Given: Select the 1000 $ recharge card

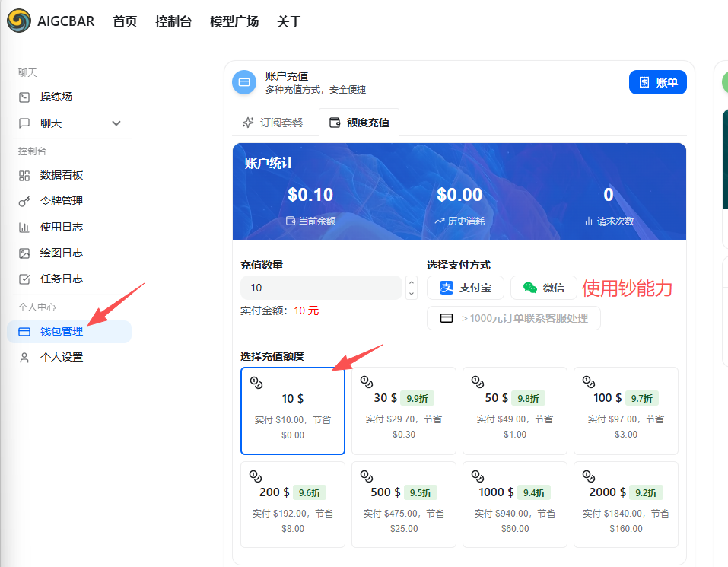Looking at the screenshot, I should 515,505.
